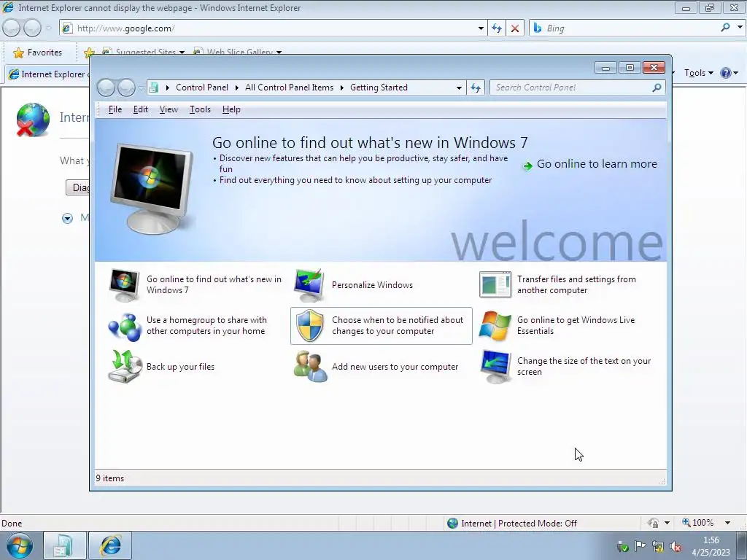Image resolution: width=747 pixels, height=560 pixels.
Task: Click the Action Center flag tray icon
Action: [x=640, y=546]
